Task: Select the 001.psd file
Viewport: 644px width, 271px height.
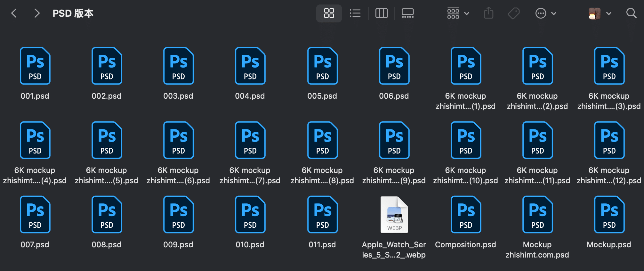Action: tap(35, 66)
